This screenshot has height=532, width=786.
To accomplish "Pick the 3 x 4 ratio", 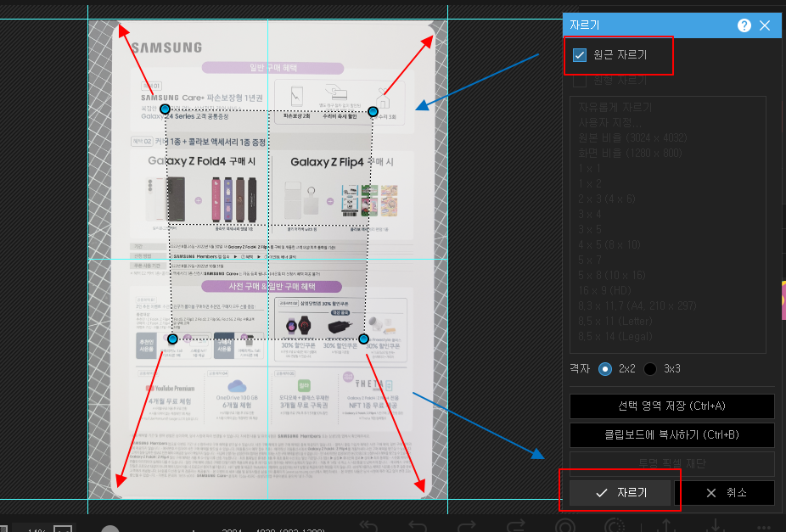I will (589, 215).
